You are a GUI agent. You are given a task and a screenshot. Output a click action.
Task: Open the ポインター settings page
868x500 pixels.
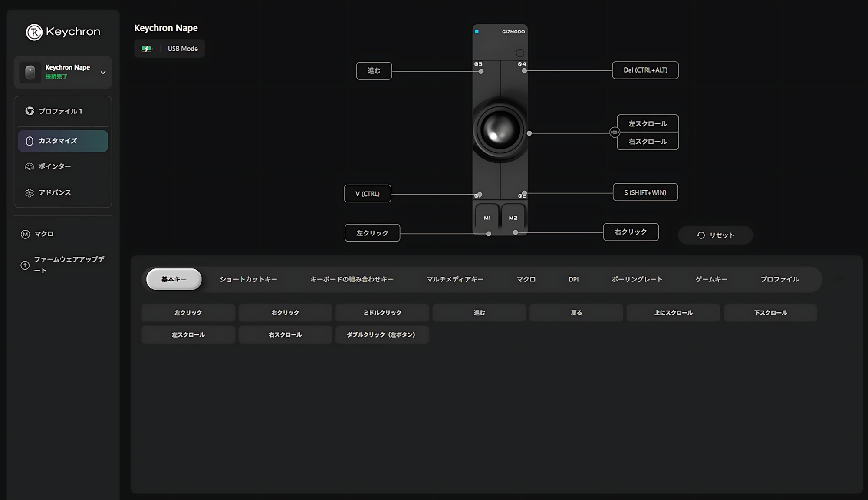tap(55, 166)
